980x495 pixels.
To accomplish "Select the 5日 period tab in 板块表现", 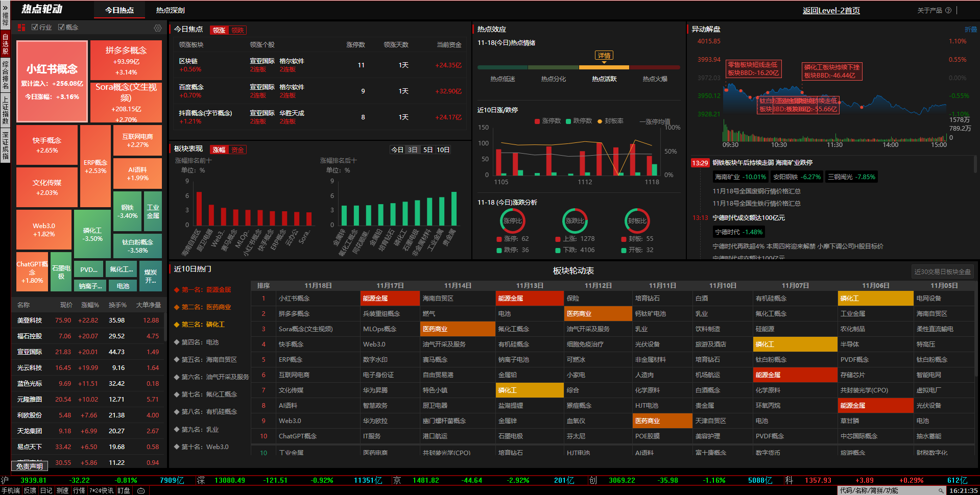I will pos(427,150).
